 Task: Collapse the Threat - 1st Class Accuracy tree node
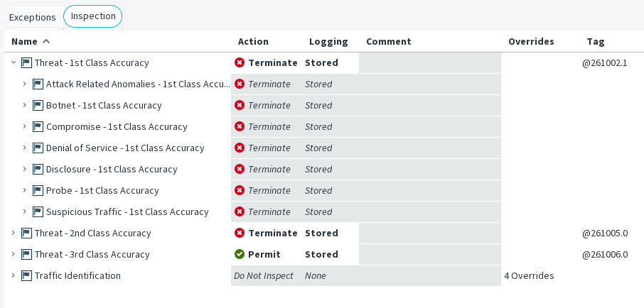(13, 62)
